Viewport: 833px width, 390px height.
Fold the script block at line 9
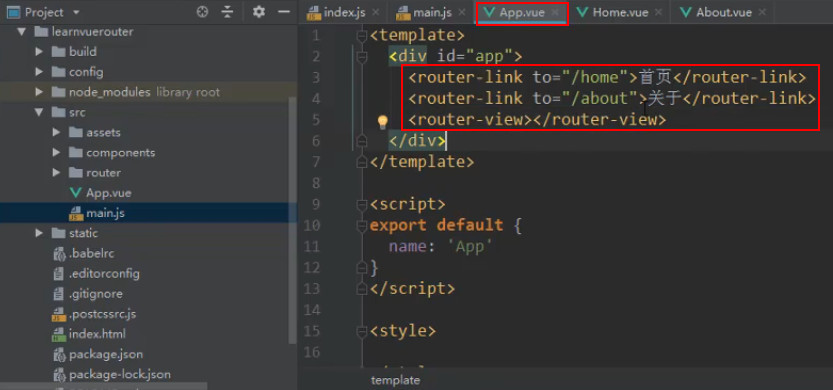coord(362,205)
